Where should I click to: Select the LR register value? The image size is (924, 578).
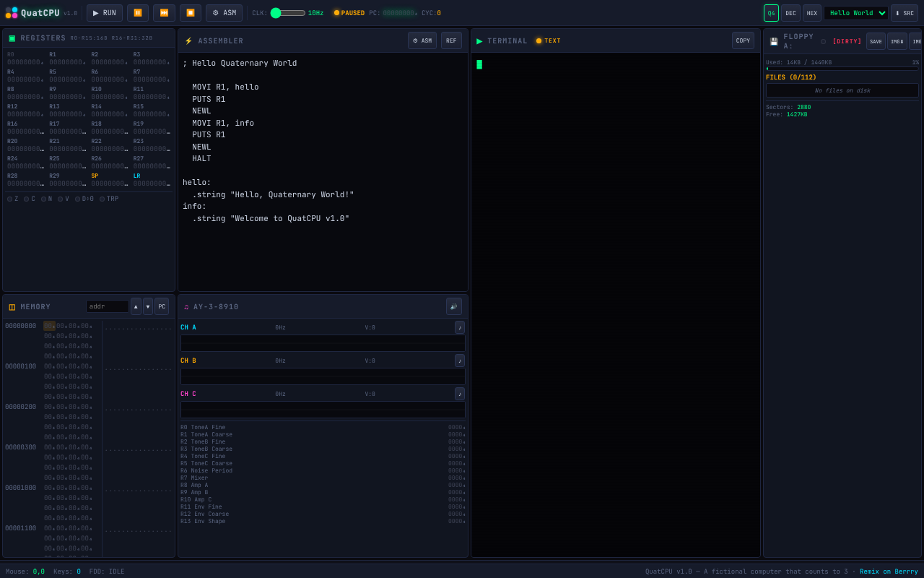click(152, 184)
